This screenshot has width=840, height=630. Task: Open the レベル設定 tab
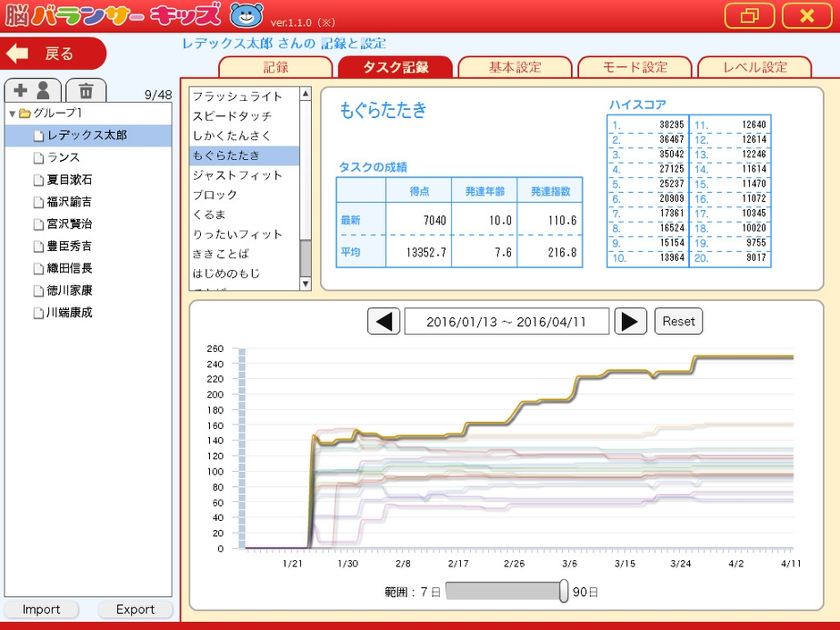[x=755, y=67]
